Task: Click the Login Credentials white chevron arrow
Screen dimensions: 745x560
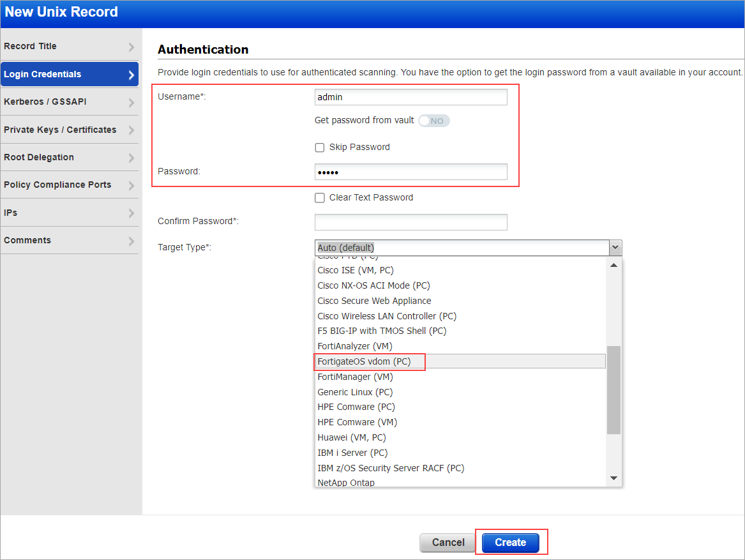Action: tap(132, 74)
